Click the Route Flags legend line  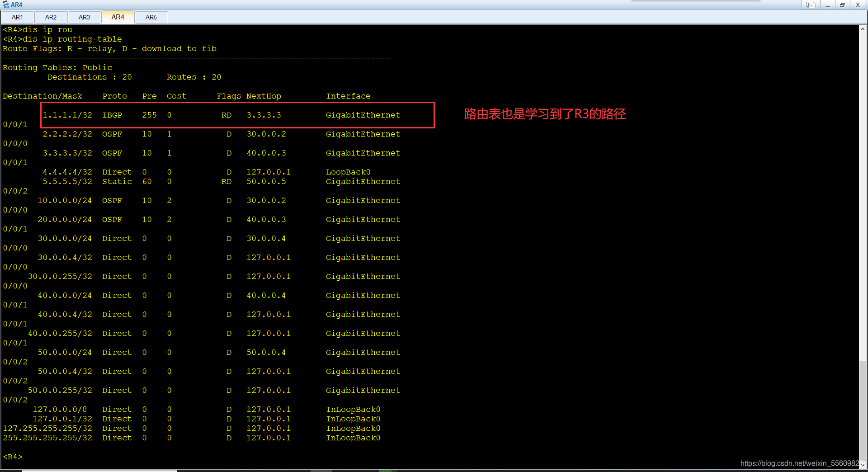109,49
